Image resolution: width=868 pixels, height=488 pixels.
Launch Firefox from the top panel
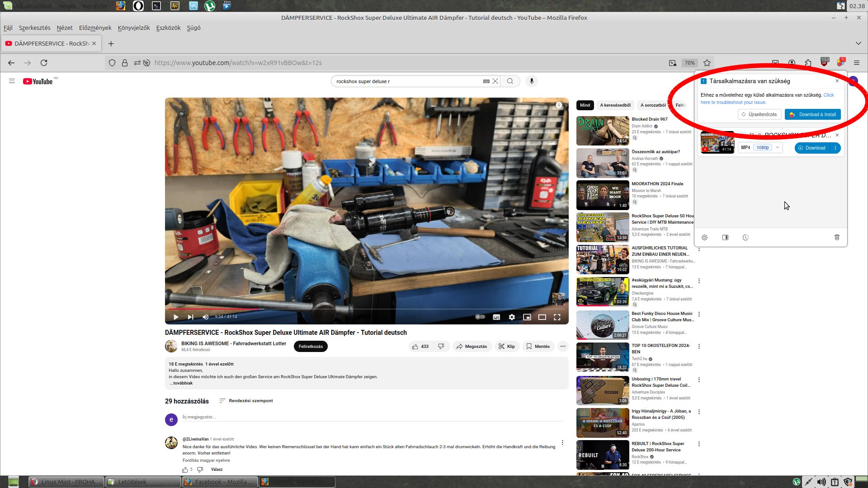pyautogui.click(x=121, y=6)
